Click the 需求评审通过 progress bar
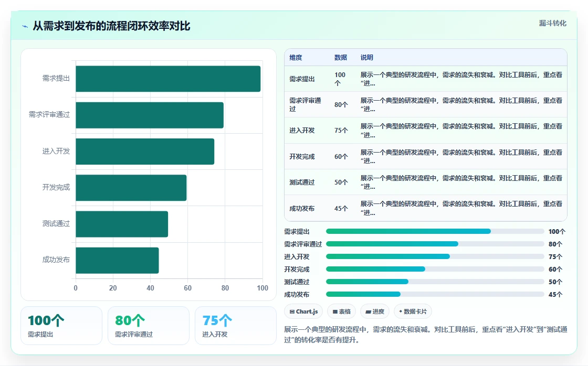This screenshot has height=366, width=588. point(435,244)
